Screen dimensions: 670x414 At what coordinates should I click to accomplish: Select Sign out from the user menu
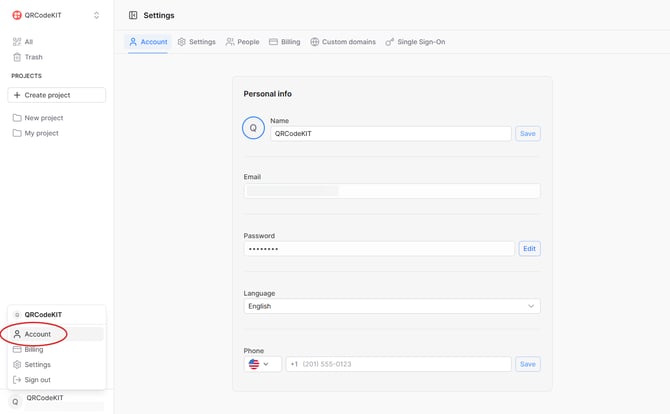click(37, 380)
